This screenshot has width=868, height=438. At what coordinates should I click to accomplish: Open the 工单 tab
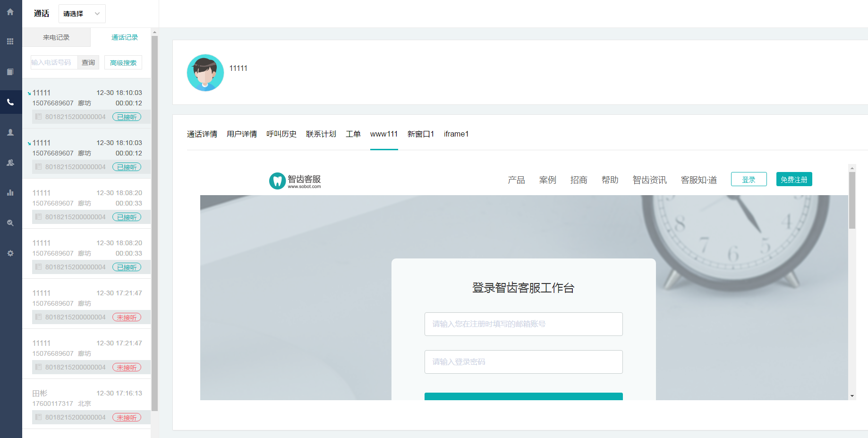pyautogui.click(x=353, y=134)
